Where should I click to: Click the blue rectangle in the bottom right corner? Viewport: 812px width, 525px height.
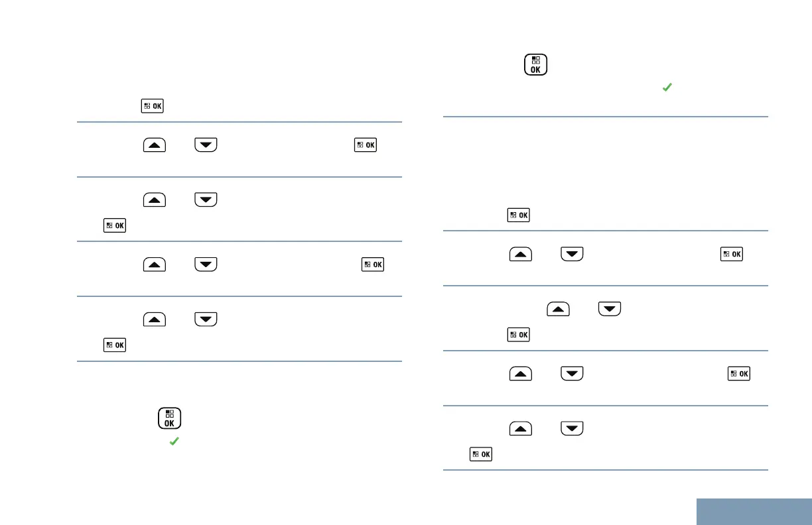click(x=755, y=511)
